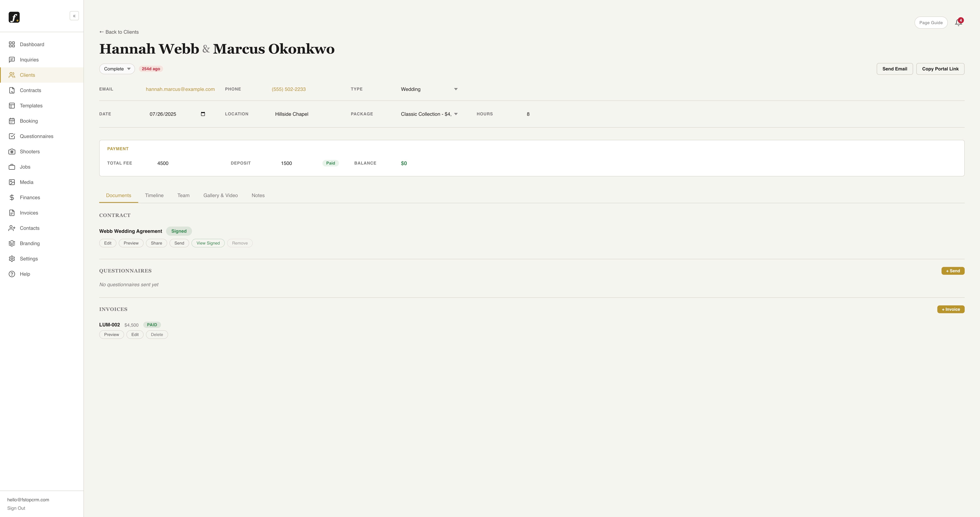The image size is (980, 517).
Task: Toggle the deposit Paid status badge
Action: pyautogui.click(x=330, y=163)
